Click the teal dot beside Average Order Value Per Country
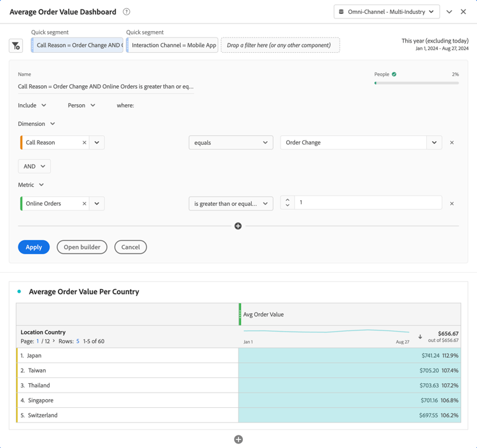 click(19, 292)
